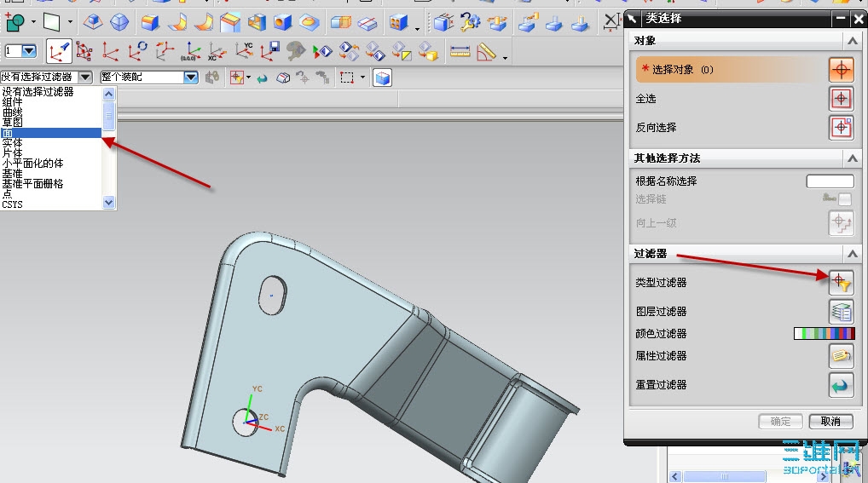Click the datum plane icon in top toolbar
The image size is (868, 483).
[x=51, y=23]
